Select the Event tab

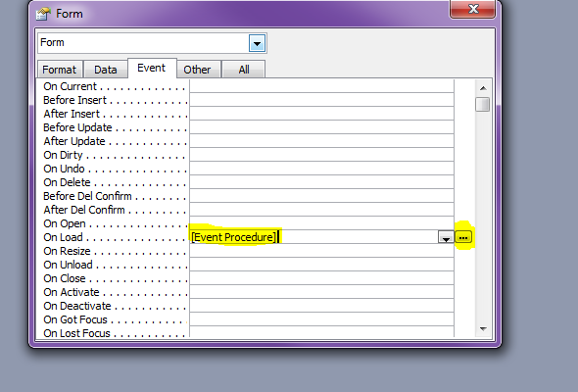152,68
